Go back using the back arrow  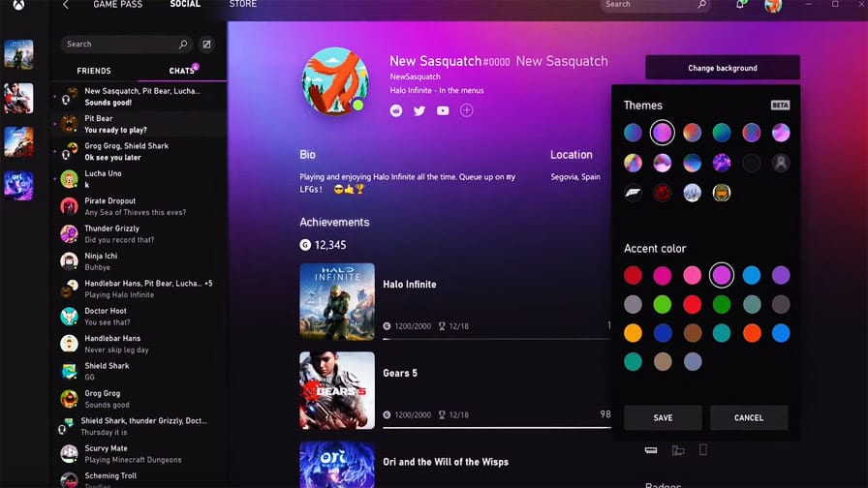[66, 5]
